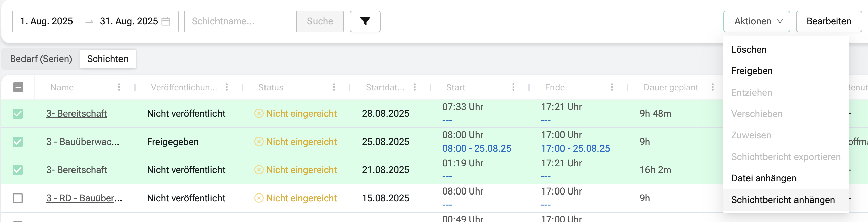The image size is (868, 222).
Task: Switch to the Bedarf (Serien) tab
Action: tap(41, 59)
